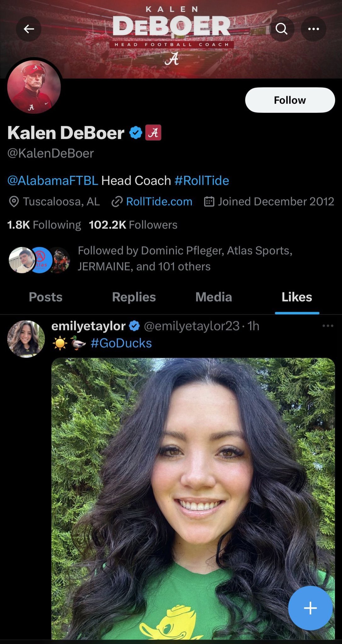Screen dimensions: 342x644
Task: Switch to the Posts tab
Action: coord(46,297)
